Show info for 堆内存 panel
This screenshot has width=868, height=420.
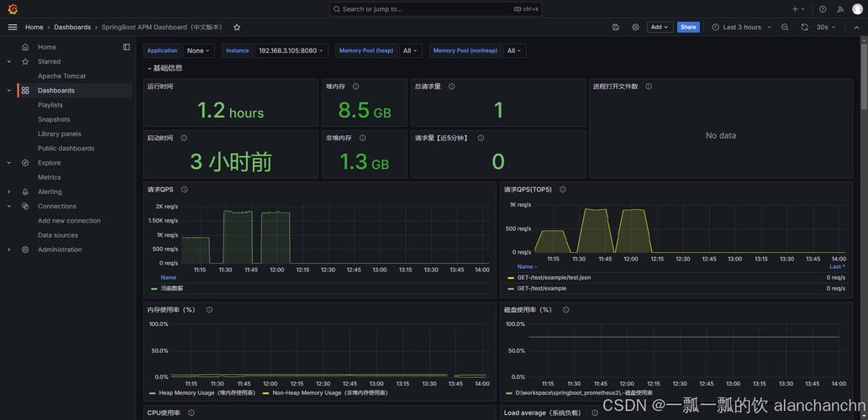(x=355, y=87)
